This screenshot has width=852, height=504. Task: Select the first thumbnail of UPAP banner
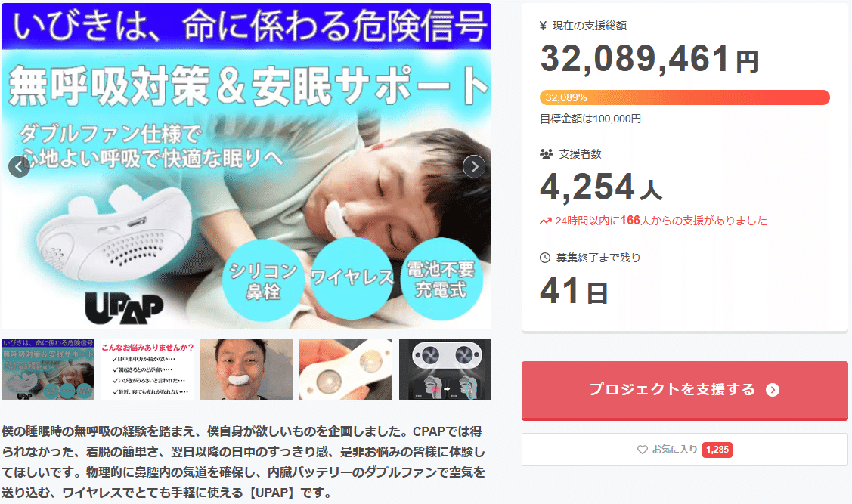[48, 369]
